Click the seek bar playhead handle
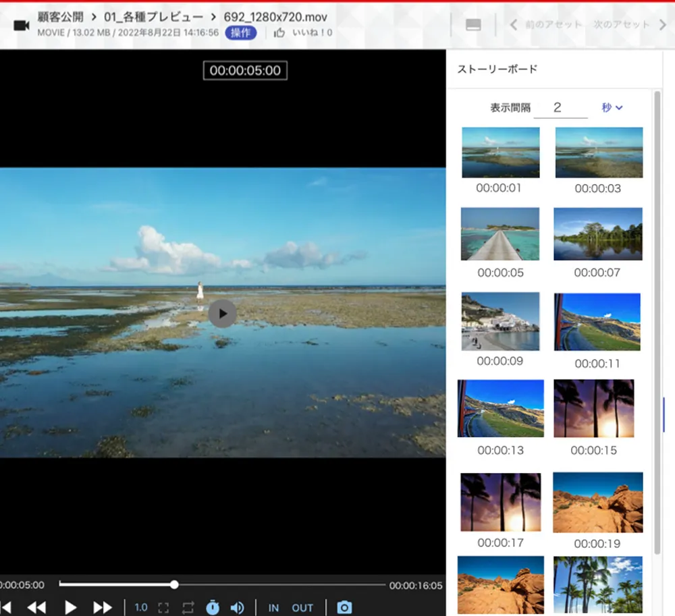The width and height of the screenshot is (675, 616). pos(174,584)
